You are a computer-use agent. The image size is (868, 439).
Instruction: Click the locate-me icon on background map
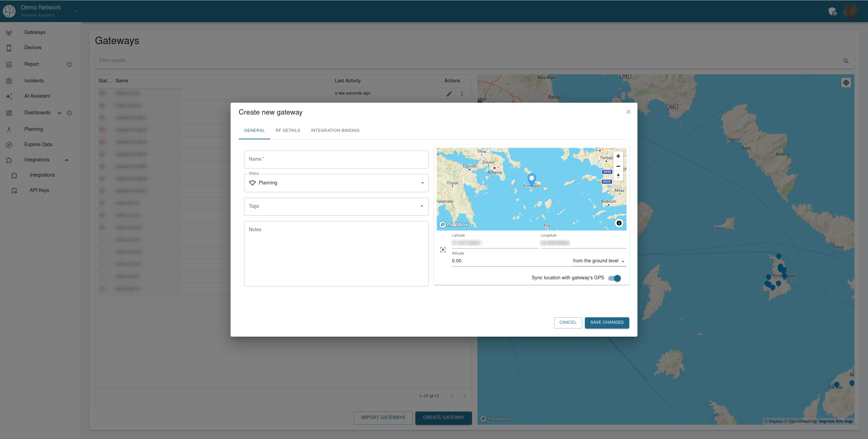tap(846, 83)
